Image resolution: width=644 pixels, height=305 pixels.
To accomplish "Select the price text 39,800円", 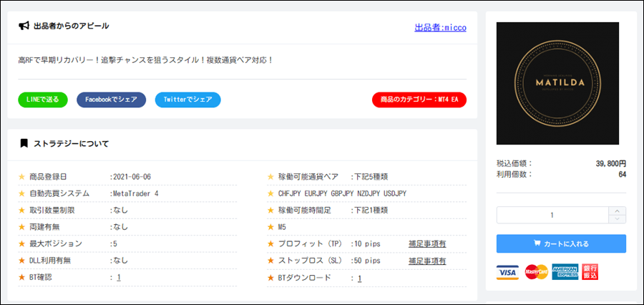I will tap(611, 164).
